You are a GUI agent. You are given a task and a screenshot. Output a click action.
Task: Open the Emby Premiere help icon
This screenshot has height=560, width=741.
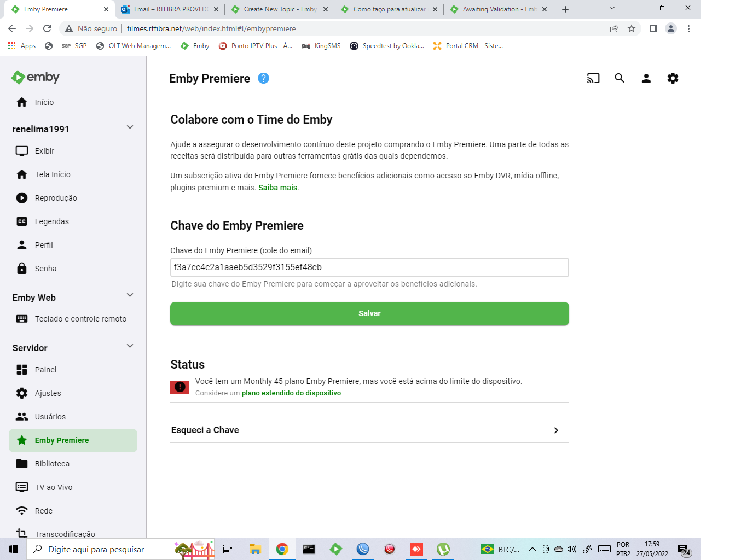(x=263, y=78)
